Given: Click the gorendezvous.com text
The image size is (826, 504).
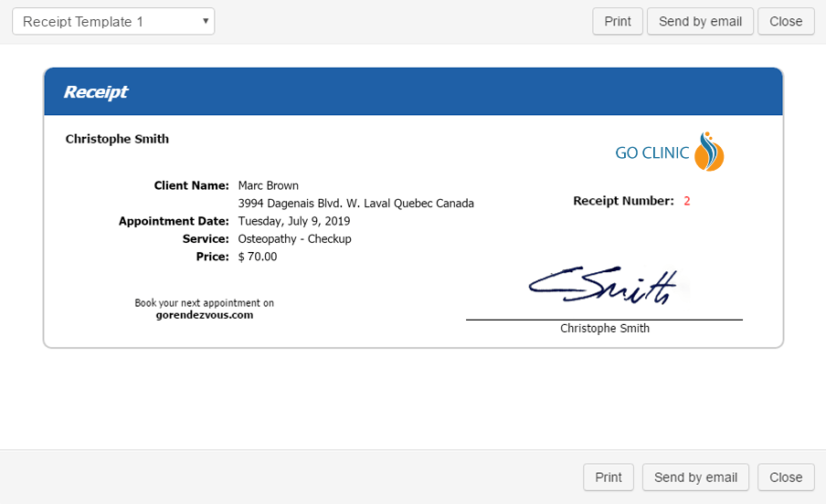Looking at the screenshot, I should pos(205,315).
